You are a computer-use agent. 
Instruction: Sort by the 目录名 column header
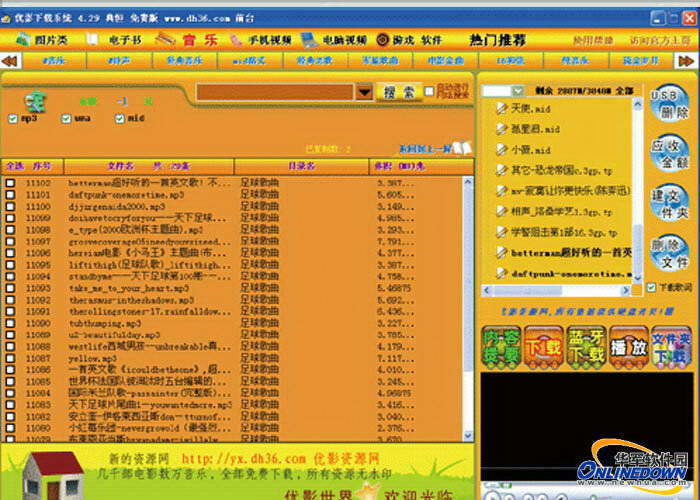(x=302, y=166)
